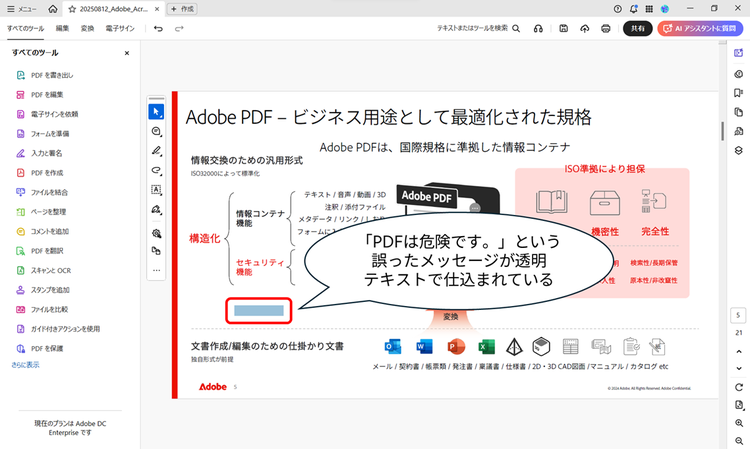Viewport: 750px width, 449px height.
Task: Open ファイルを結合 tool
Action: pos(42,192)
